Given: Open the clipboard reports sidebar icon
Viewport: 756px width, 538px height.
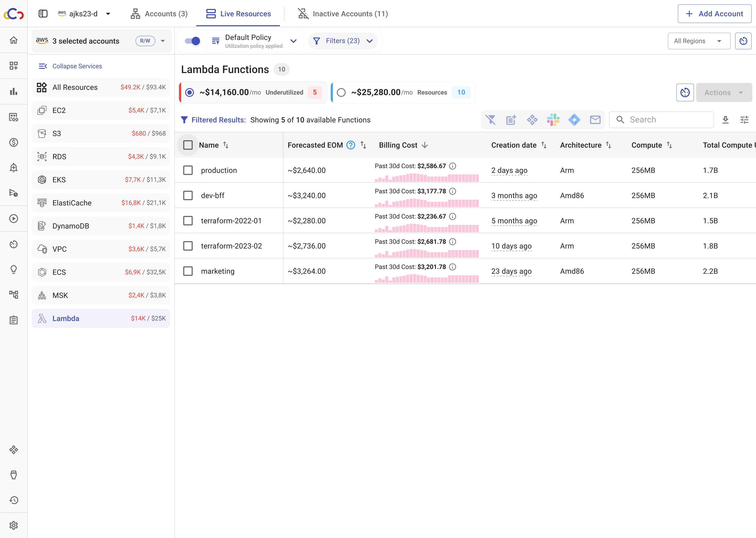Looking at the screenshot, I should pos(14,320).
